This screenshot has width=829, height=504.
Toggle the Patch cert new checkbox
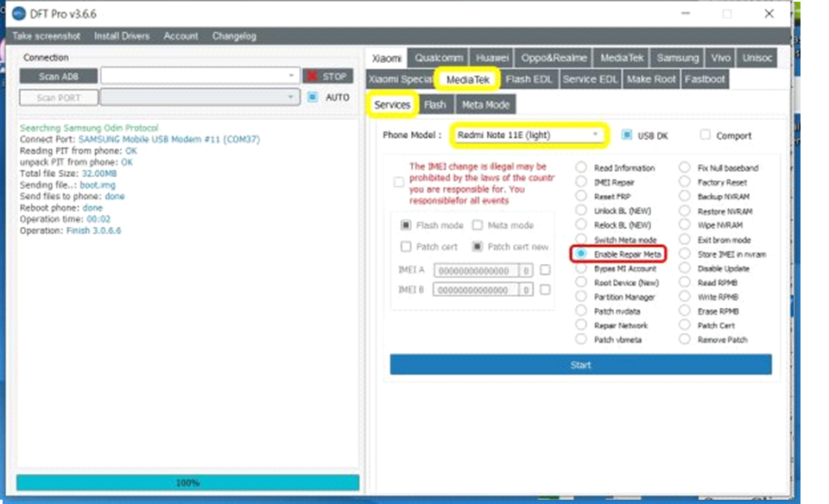click(x=478, y=247)
